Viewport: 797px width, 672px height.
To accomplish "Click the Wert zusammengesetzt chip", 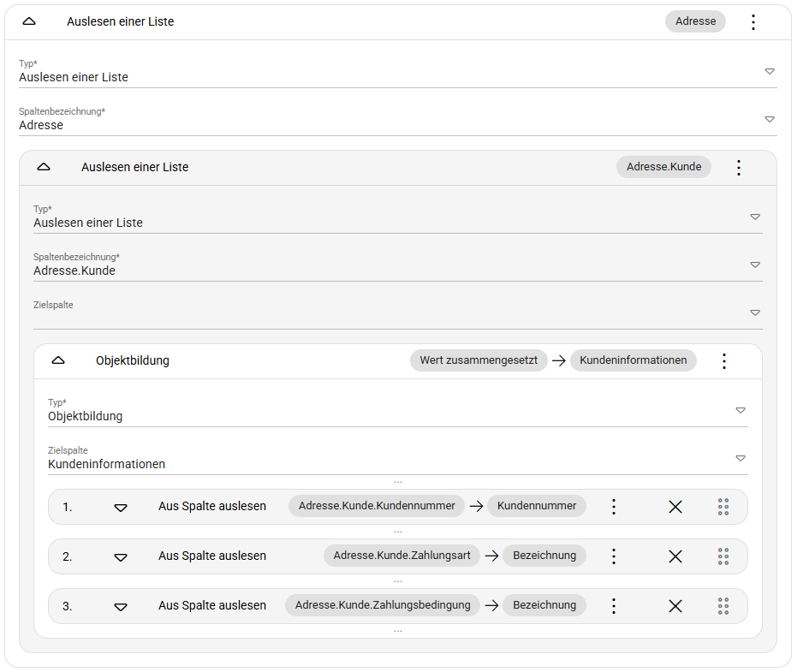I will pos(479,360).
